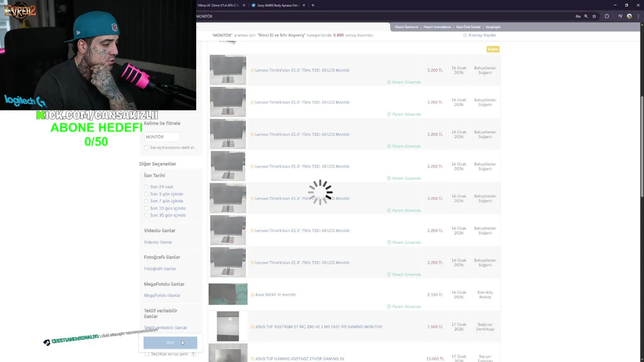Click the 13.000 TL price
644x362 pixels.
[435, 359]
